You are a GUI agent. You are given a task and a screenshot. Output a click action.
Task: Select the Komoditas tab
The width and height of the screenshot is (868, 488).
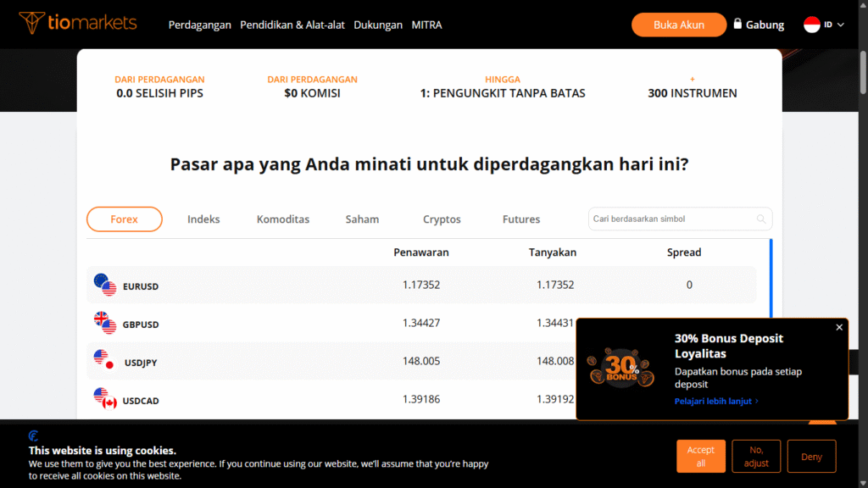click(x=283, y=219)
